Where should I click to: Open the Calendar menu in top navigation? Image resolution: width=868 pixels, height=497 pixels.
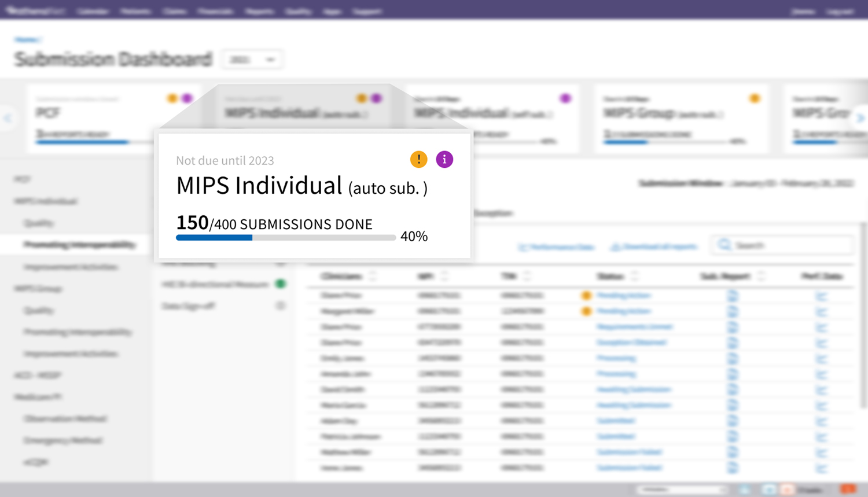click(x=93, y=11)
